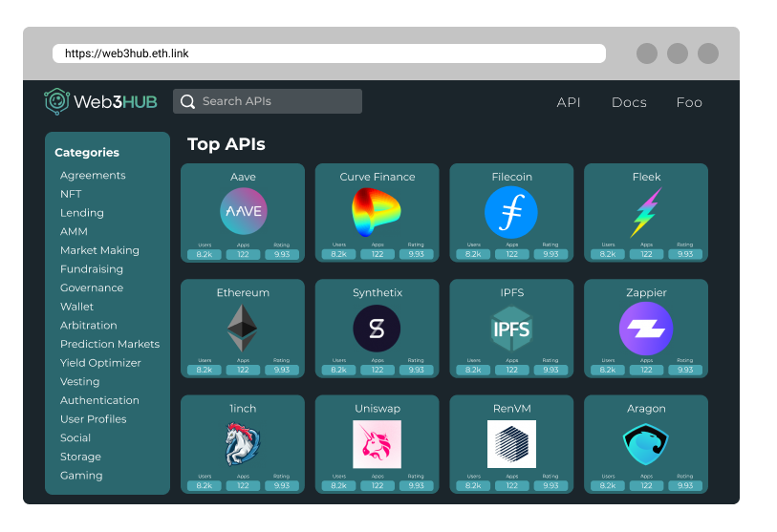
Task: Select the AMM category
Action: [x=74, y=232]
